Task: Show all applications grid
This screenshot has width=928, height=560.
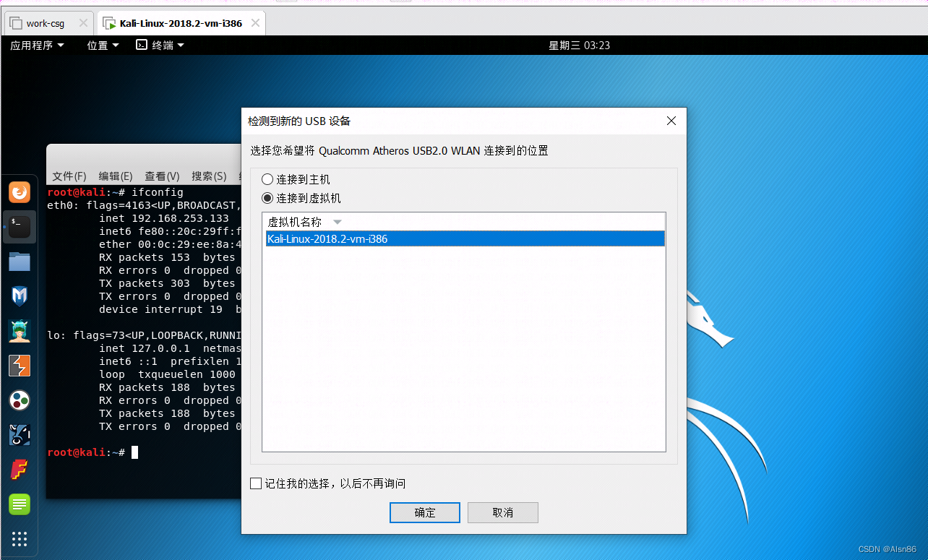Action: pos(20,539)
